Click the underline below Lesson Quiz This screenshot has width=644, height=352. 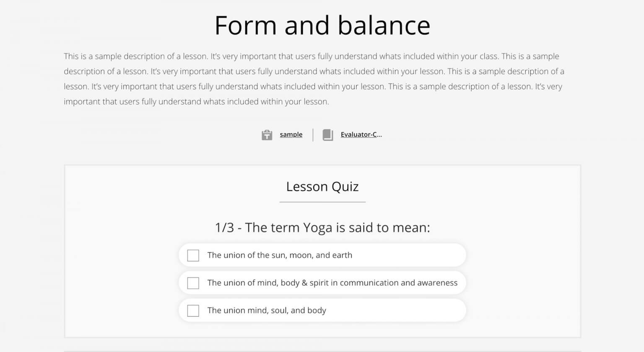pos(322,202)
